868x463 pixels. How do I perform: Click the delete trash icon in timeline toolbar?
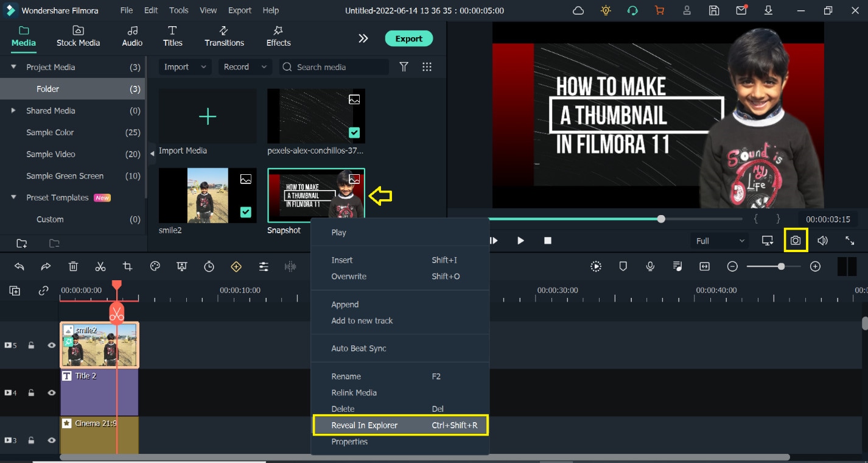pos(73,266)
